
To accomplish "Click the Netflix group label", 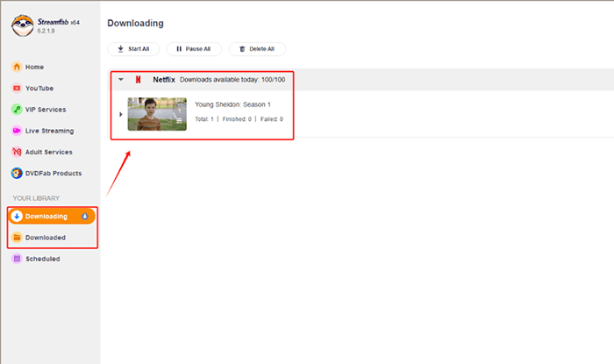I will pyautogui.click(x=164, y=80).
